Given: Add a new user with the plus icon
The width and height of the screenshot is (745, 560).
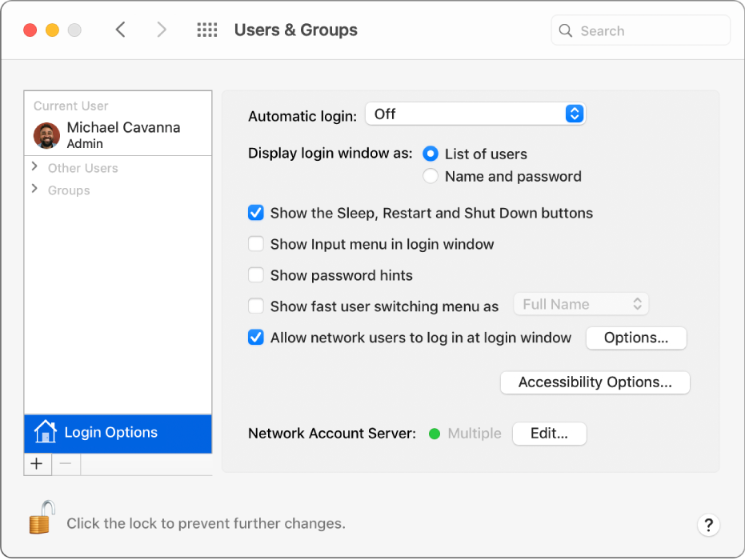Looking at the screenshot, I should point(37,464).
